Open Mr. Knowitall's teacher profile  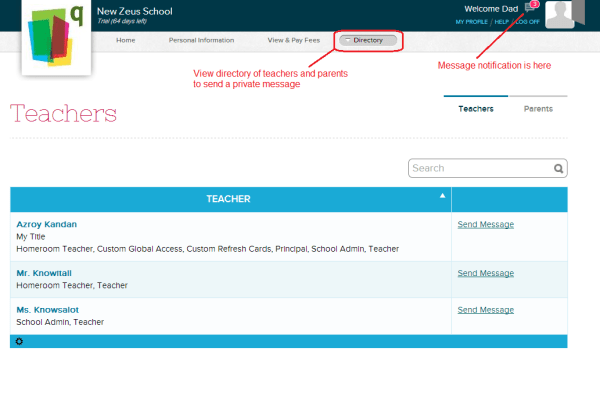coord(44,273)
